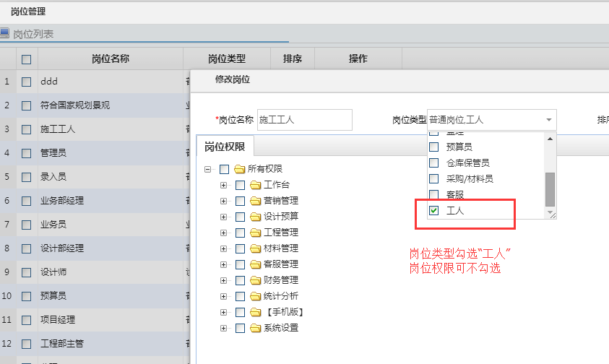The height and width of the screenshot is (364, 609).
Task: Check the 预算员 option in dropdown list
Action: 434,147
